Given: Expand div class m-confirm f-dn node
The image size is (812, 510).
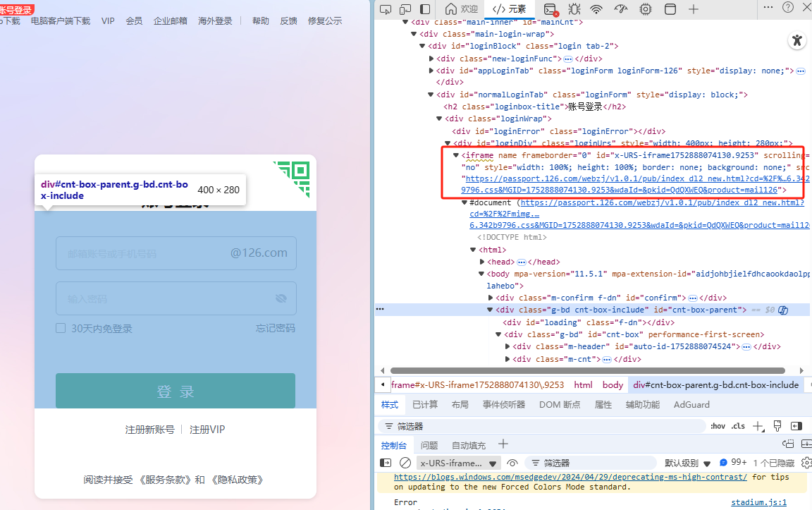Looking at the screenshot, I should tap(491, 298).
